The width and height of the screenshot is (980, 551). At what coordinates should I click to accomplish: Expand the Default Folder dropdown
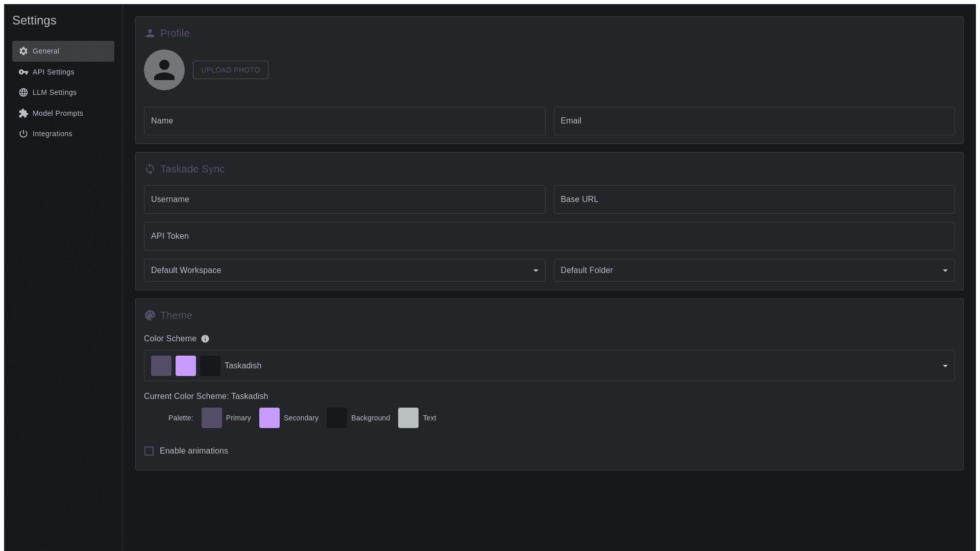(x=754, y=270)
